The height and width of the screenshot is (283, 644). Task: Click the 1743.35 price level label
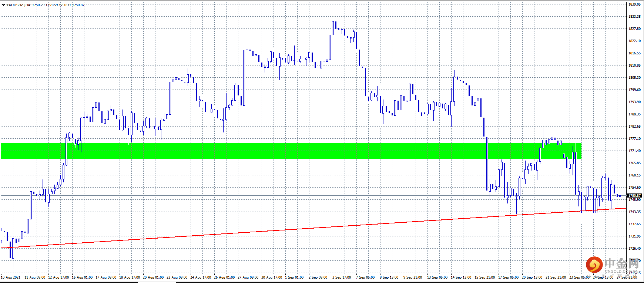[634, 212]
